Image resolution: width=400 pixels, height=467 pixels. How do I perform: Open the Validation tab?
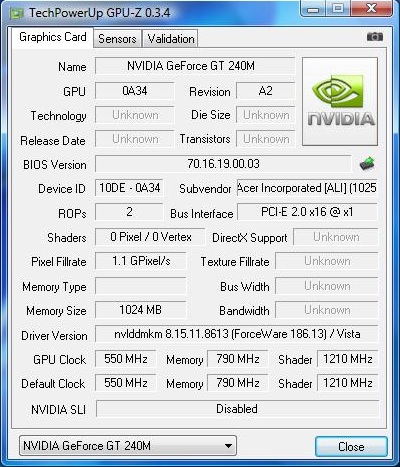coord(171,39)
